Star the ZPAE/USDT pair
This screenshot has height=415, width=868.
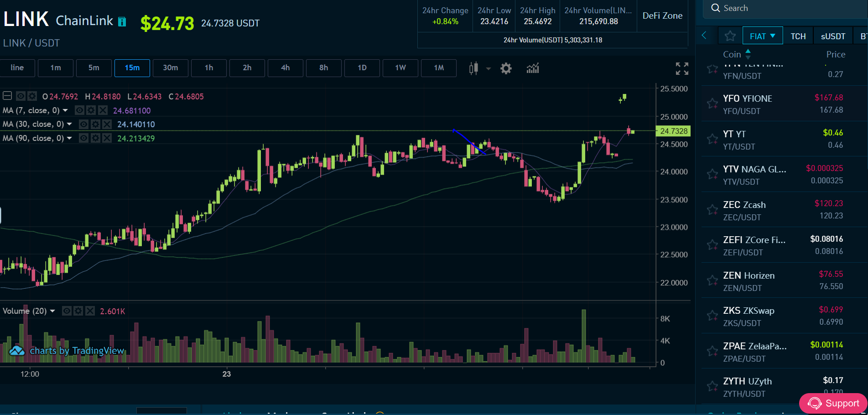(712, 351)
